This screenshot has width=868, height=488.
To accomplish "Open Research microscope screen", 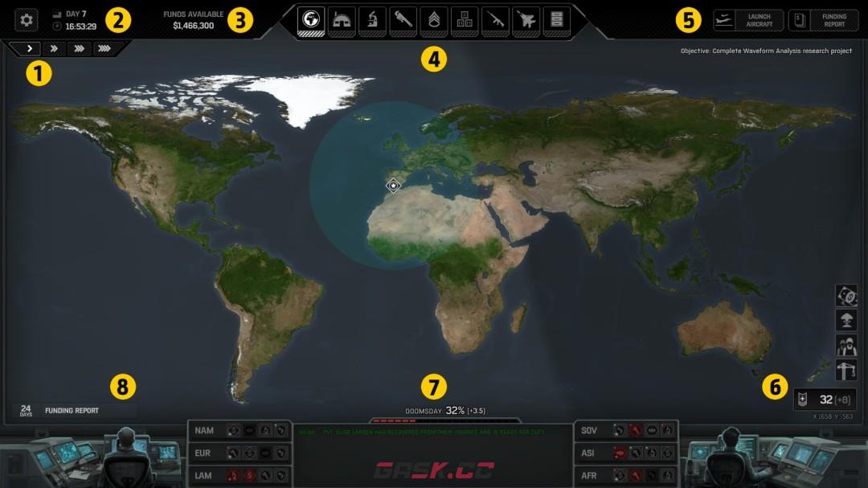I will (372, 21).
